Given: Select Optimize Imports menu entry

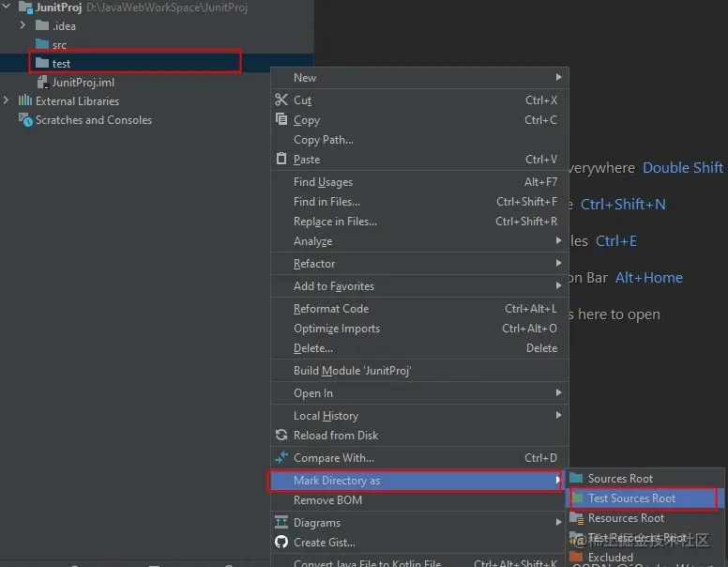Looking at the screenshot, I should tap(419, 329).
